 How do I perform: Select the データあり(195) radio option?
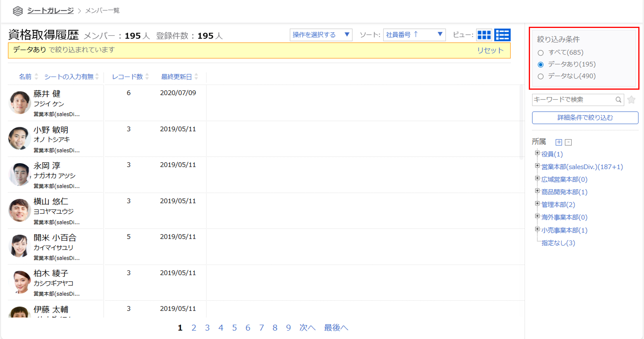[x=541, y=65]
